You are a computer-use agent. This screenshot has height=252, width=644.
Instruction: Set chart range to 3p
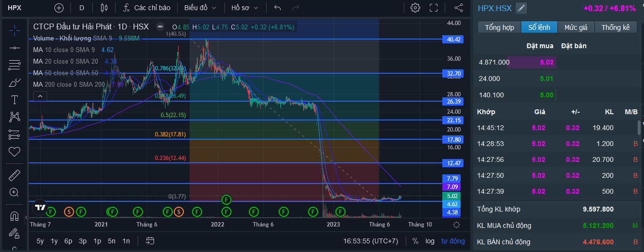click(83, 240)
